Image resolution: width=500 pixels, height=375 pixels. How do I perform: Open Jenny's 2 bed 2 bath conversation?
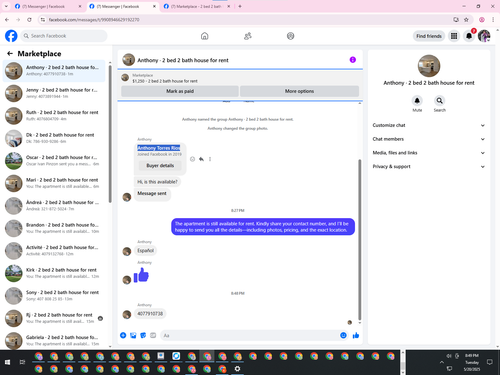click(54, 93)
